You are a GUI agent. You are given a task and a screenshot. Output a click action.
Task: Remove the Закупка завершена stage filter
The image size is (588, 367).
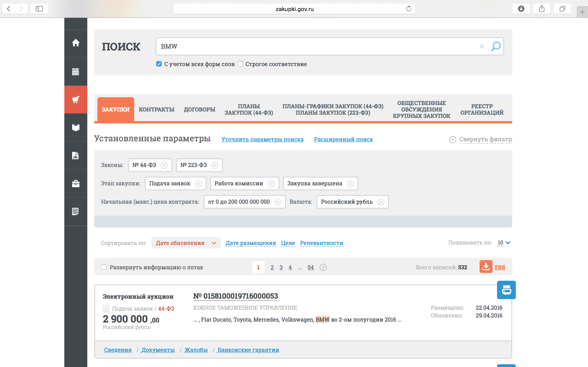click(x=350, y=184)
